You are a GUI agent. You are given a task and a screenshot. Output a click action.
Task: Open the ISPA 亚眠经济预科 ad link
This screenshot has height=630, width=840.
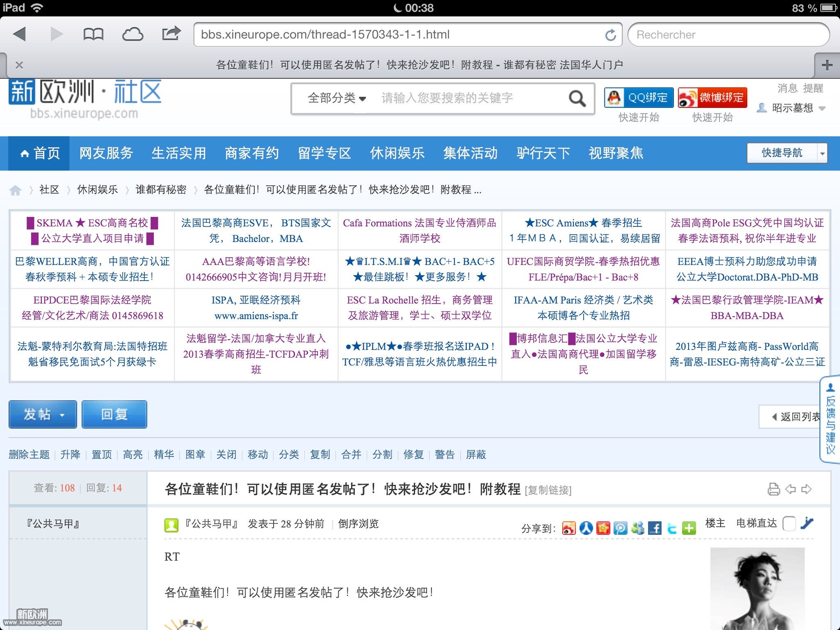click(x=256, y=308)
